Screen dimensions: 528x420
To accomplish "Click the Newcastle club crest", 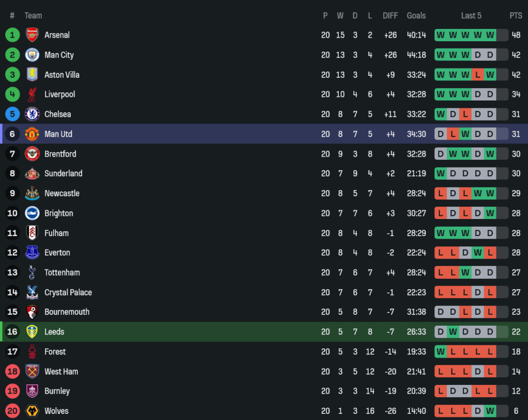I will pyautogui.click(x=32, y=193).
